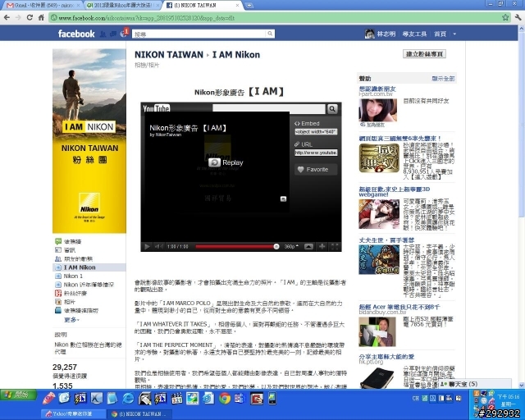Click the YouTube search magnifier button
The image size is (525, 420).
332,108
